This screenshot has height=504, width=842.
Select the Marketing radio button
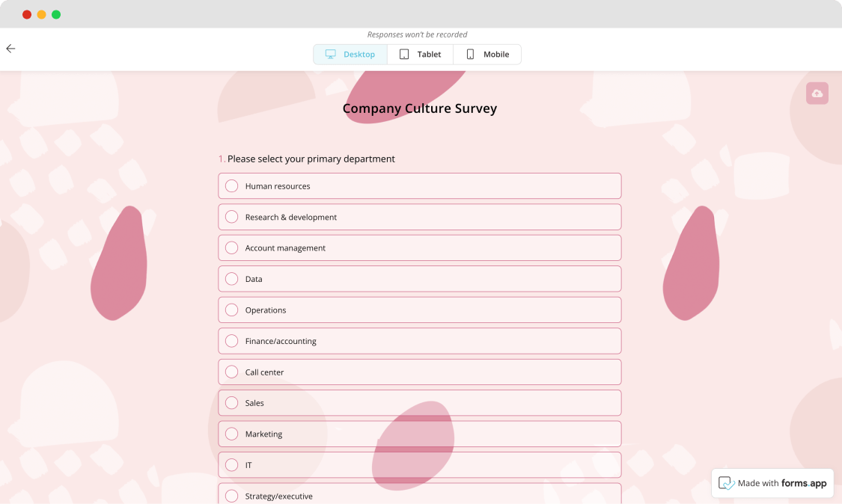point(232,434)
